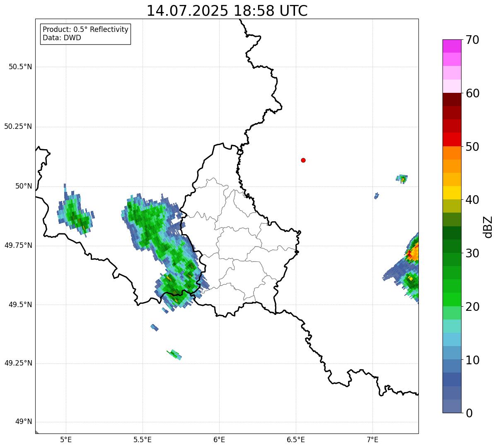Image resolution: width=498 pixels, height=448 pixels.
Task: Click the longitude label 5°E
Action: point(66,439)
